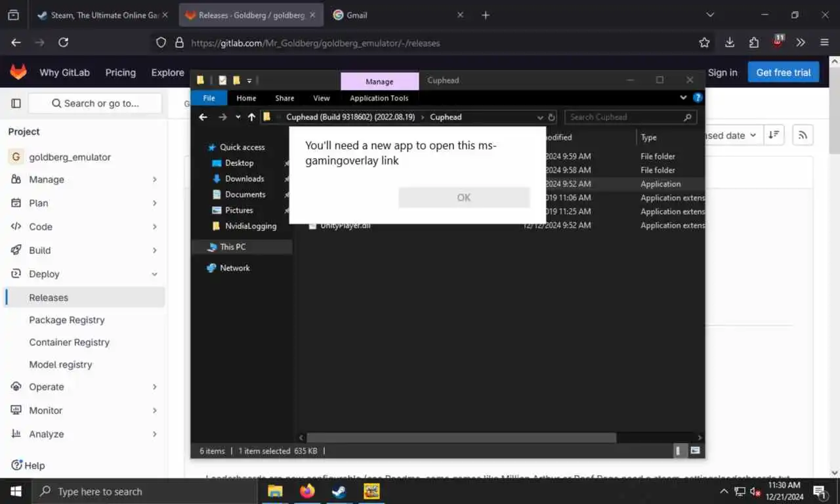Click the GitLab Sign in link
The height and width of the screenshot is (504, 840).
point(723,72)
